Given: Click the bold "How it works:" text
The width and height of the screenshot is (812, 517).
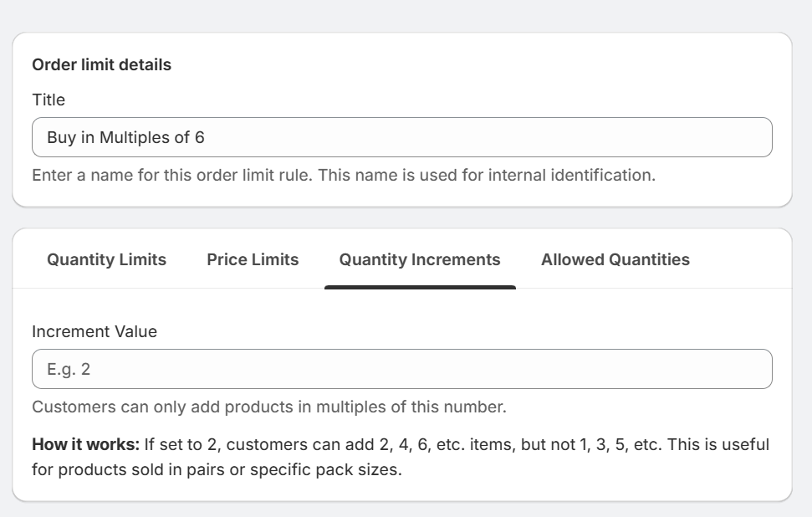Looking at the screenshot, I should click(85, 444).
